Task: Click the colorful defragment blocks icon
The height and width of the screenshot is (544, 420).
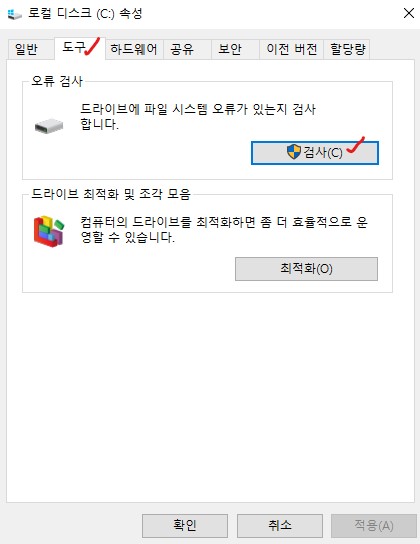Action: pyautogui.click(x=49, y=231)
